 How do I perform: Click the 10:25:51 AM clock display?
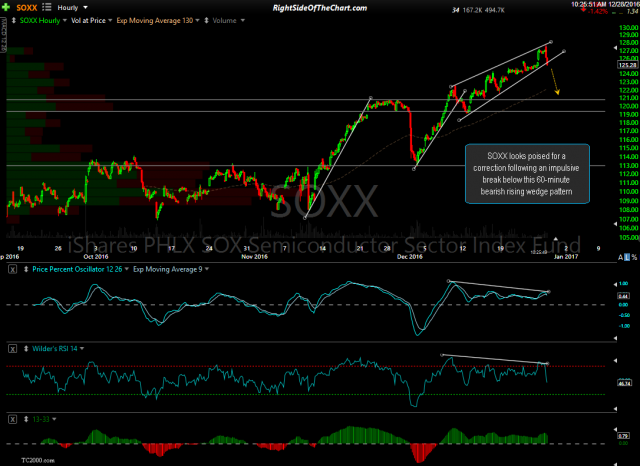[x=589, y=4]
